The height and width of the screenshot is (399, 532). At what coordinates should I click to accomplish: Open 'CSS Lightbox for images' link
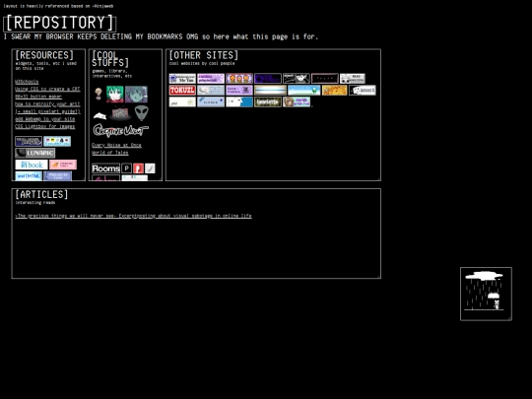pyautogui.click(x=44, y=126)
